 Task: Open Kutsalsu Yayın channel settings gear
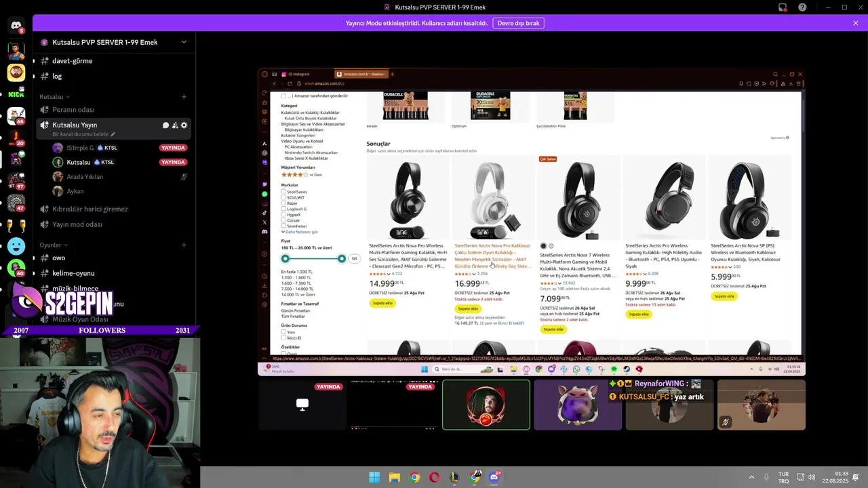[x=184, y=125]
